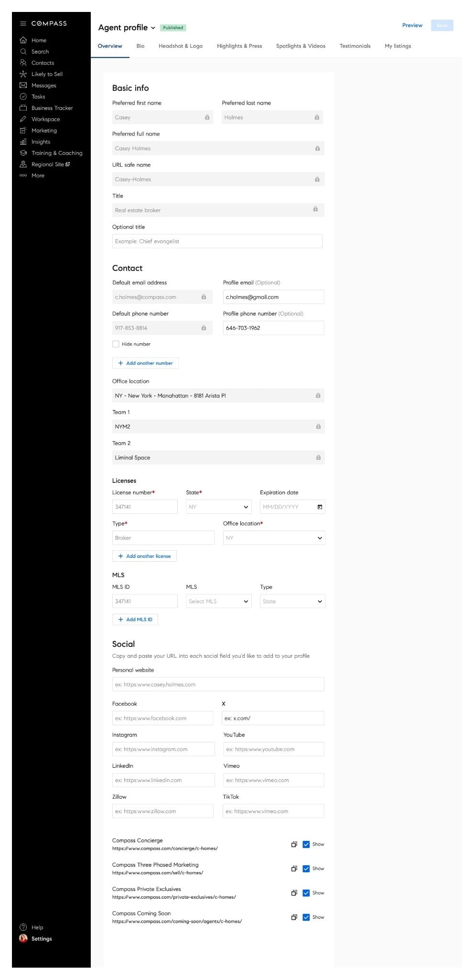Check the Hide number checkbox
The width and height of the screenshot is (474, 980).
point(116,344)
